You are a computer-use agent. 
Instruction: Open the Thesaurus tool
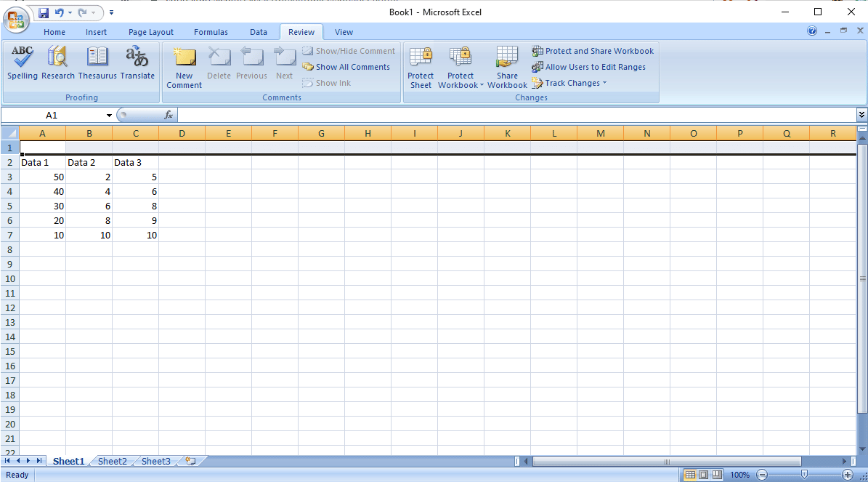tap(97, 63)
